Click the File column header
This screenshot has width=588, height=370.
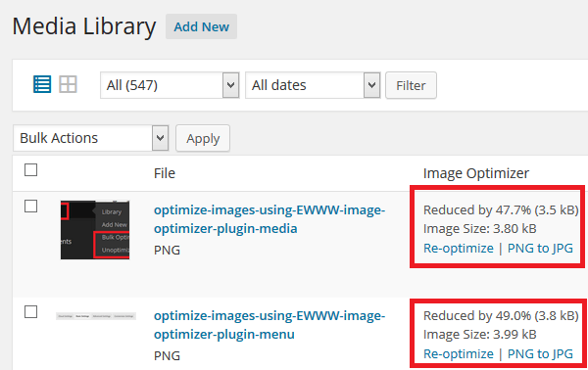pos(165,173)
